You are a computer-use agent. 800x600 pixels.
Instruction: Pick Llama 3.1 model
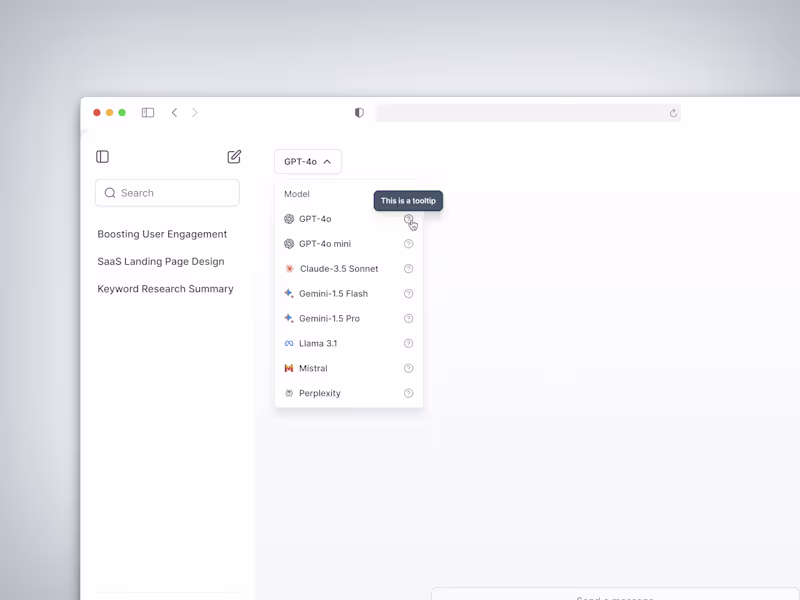click(349, 344)
